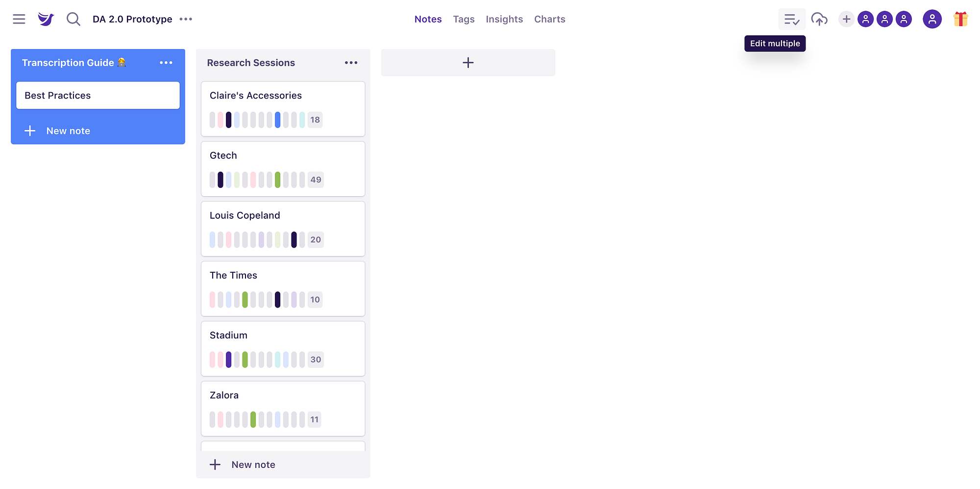The width and height of the screenshot is (980, 489).
Task: Open the Best Practices note
Action: [x=98, y=96]
